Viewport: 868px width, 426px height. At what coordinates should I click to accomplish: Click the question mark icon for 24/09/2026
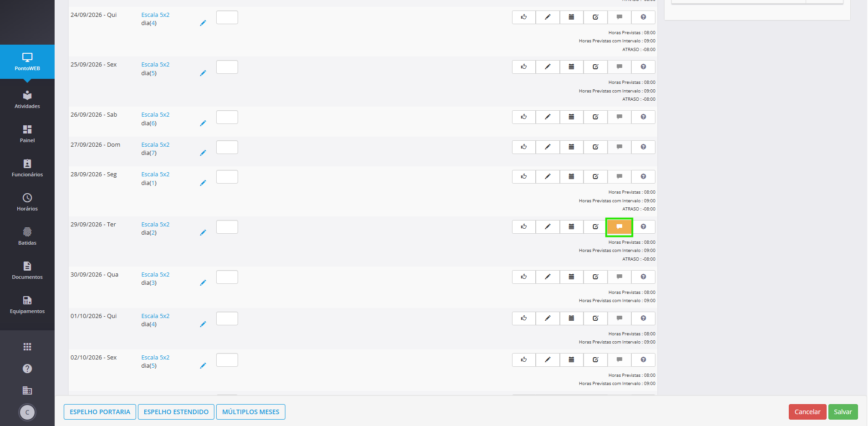click(x=643, y=17)
